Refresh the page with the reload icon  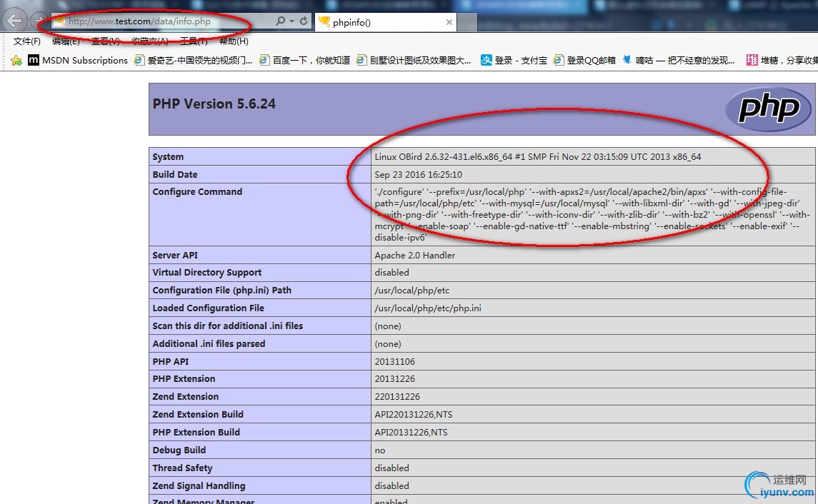303,21
